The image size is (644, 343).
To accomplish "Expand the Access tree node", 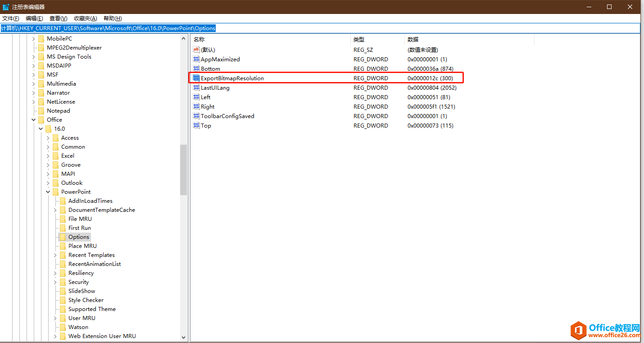I will [48, 137].
